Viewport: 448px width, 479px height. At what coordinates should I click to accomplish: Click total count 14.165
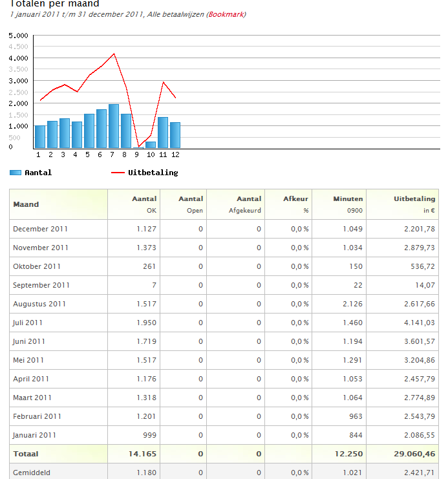point(142,454)
